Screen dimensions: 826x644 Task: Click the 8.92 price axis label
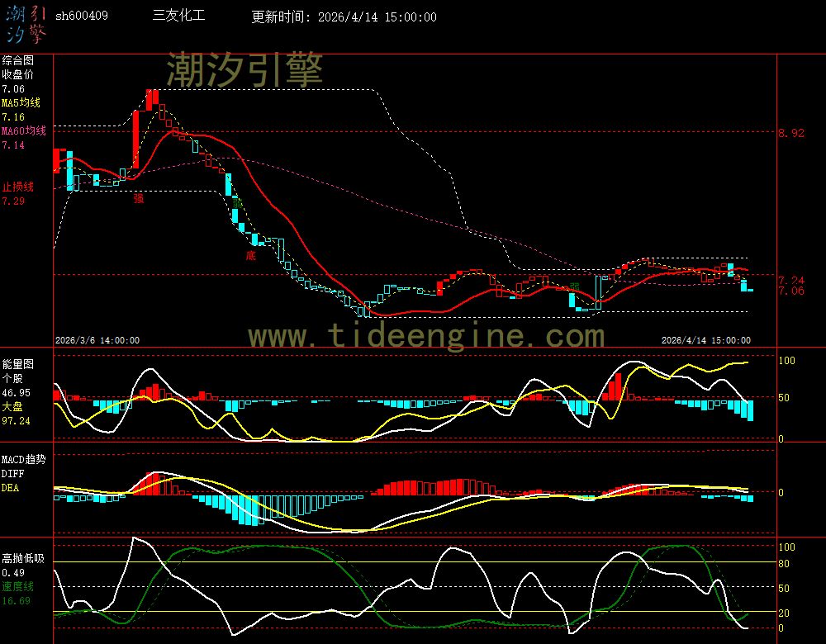click(790, 133)
